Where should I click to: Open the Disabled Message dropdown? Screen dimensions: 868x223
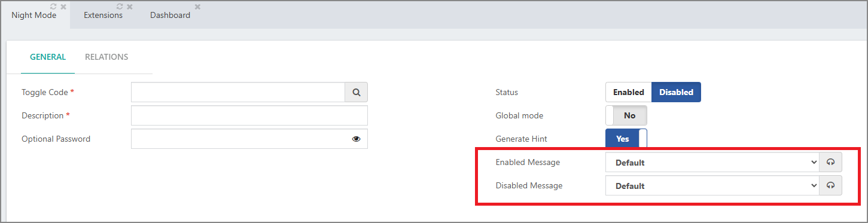point(712,185)
